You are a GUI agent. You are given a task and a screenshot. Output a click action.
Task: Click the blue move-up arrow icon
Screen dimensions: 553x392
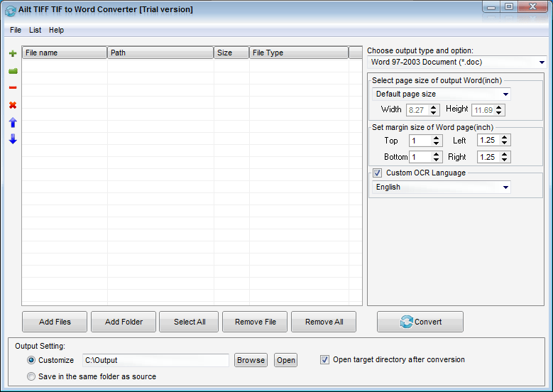[13, 122]
